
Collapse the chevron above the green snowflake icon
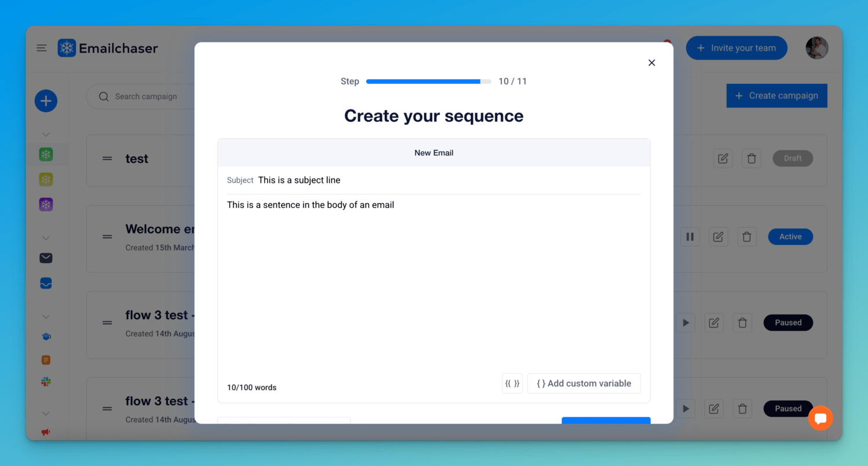[46, 135]
